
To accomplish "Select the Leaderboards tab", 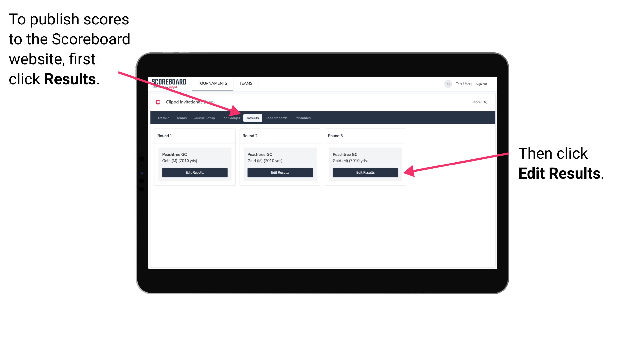I will coord(277,118).
